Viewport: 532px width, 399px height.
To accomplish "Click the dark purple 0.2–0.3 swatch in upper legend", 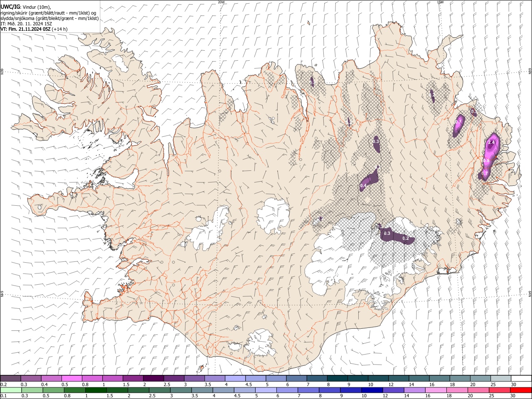I will [10, 378].
